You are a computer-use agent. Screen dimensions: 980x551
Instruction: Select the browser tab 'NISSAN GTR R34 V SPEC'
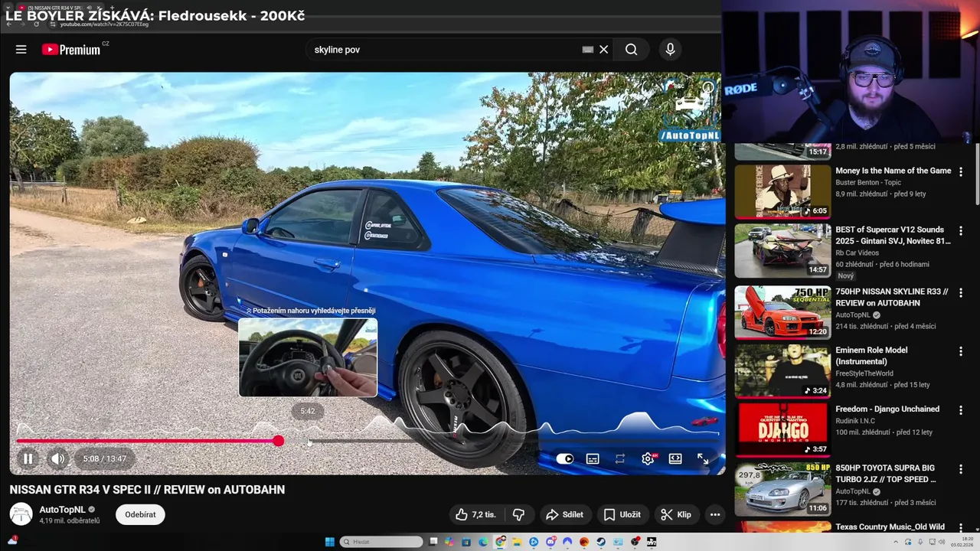(x=59, y=8)
